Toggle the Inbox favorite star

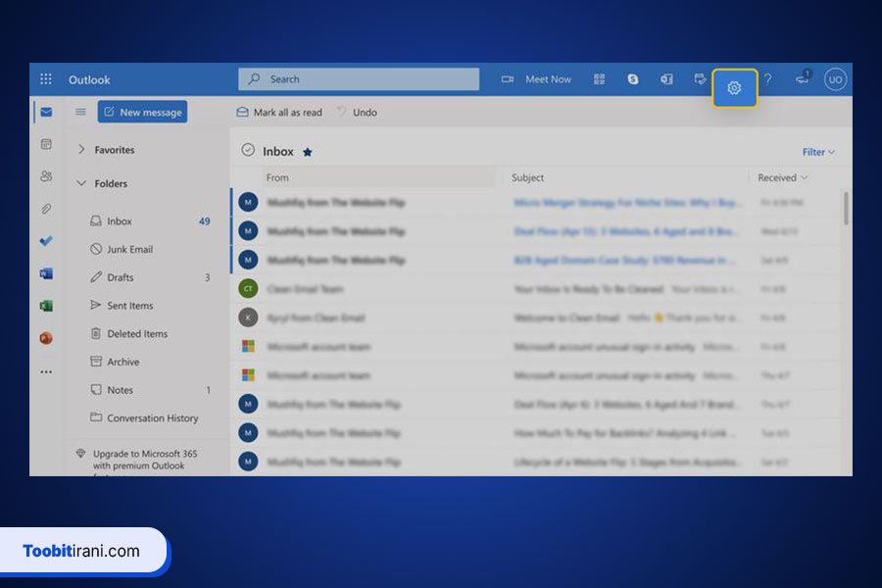click(x=308, y=152)
